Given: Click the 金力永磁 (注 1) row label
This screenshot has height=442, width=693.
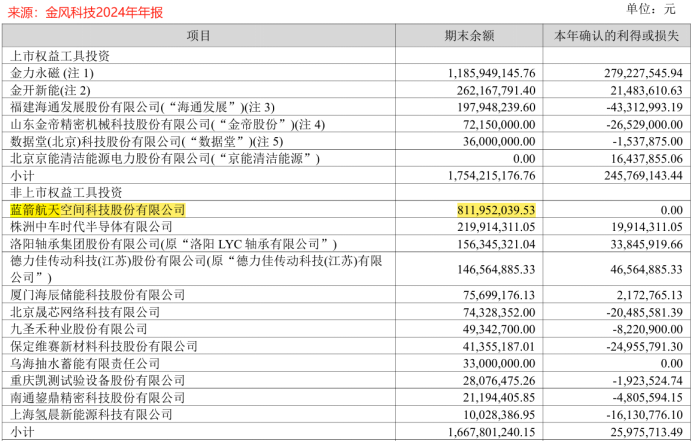Looking at the screenshot, I should coord(51,73).
